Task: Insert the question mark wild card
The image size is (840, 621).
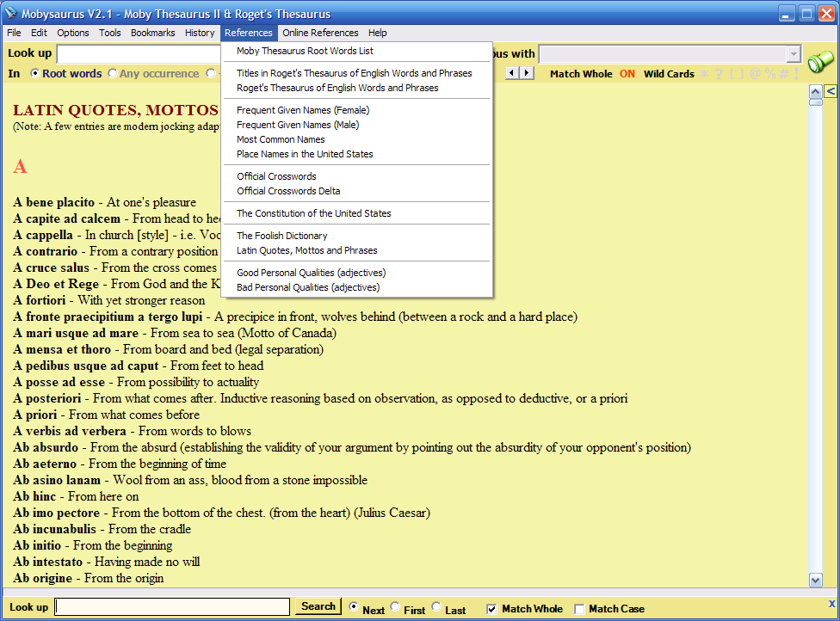Action: tap(719, 74)
